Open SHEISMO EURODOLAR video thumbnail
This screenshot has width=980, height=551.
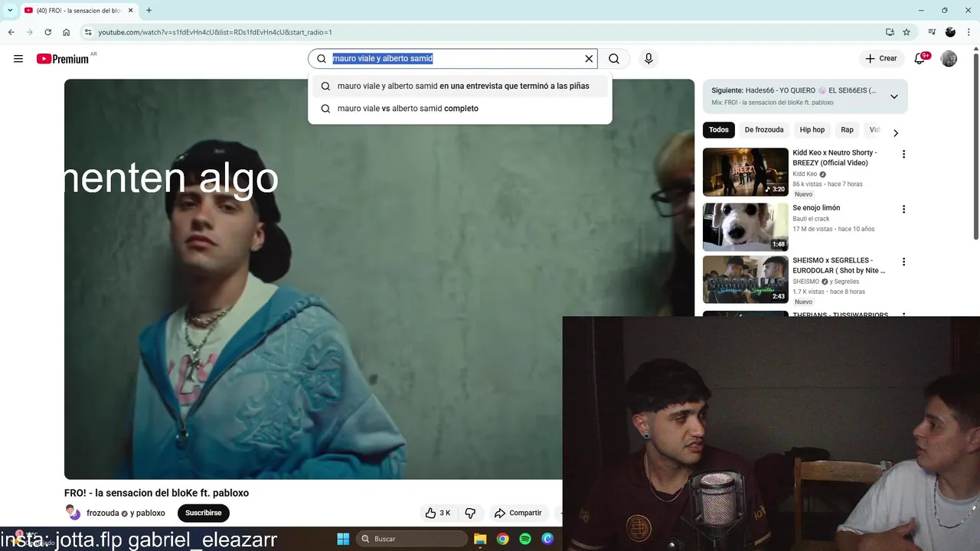pos(745,280)
